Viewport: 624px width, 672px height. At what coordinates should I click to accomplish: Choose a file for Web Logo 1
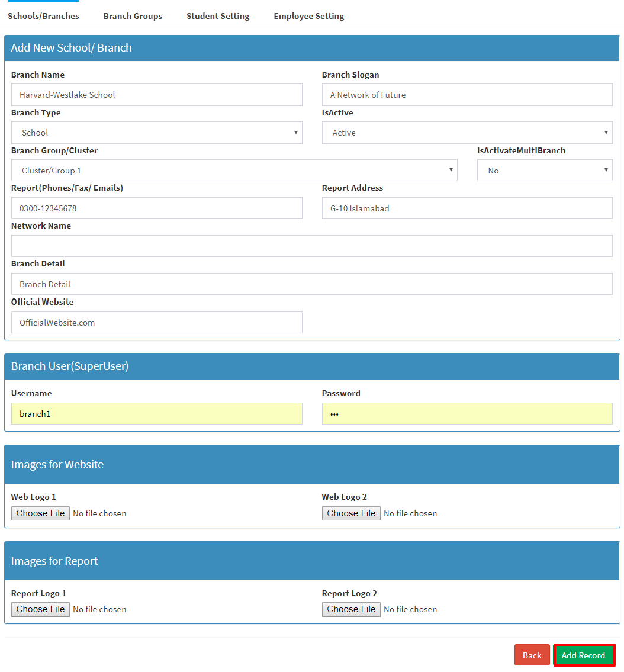pos(41,513)
